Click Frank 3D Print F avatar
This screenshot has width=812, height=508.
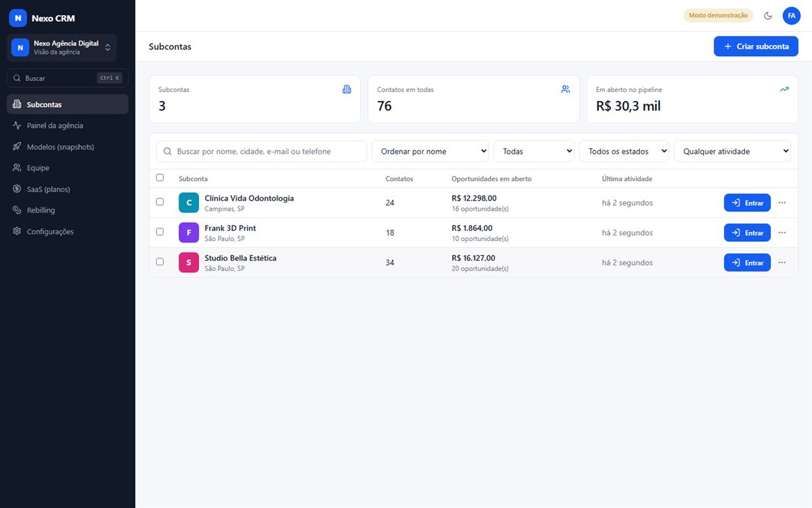tap(189, 232)
